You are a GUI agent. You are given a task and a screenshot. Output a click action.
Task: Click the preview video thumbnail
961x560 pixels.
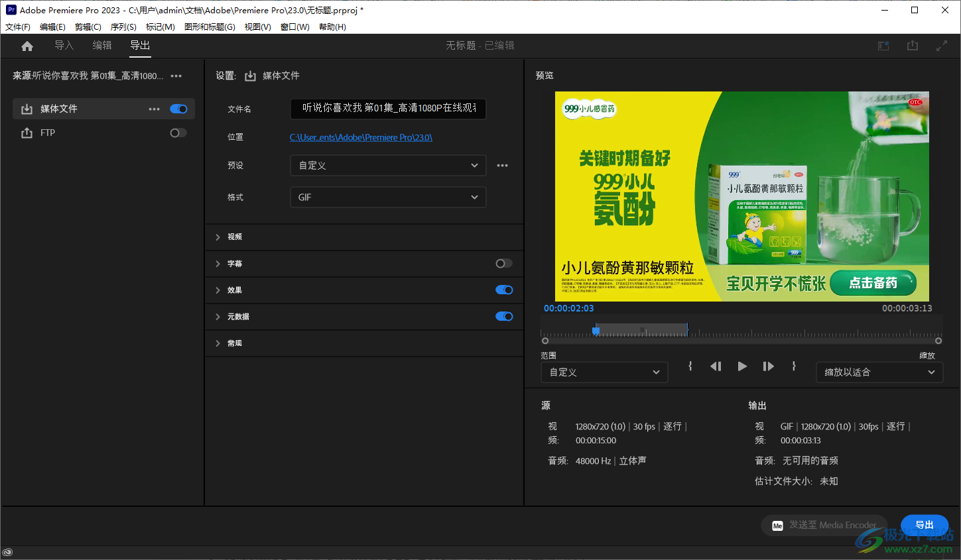pos(742,197)
